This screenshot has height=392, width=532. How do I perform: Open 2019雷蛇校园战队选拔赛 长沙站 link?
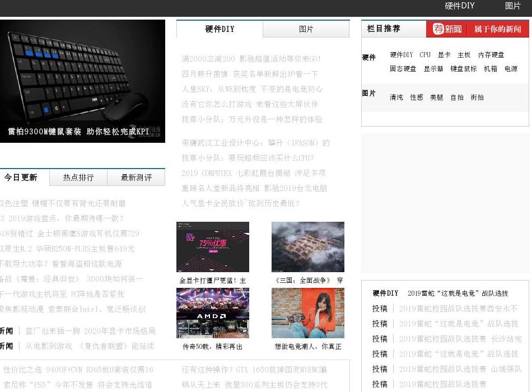460,339
